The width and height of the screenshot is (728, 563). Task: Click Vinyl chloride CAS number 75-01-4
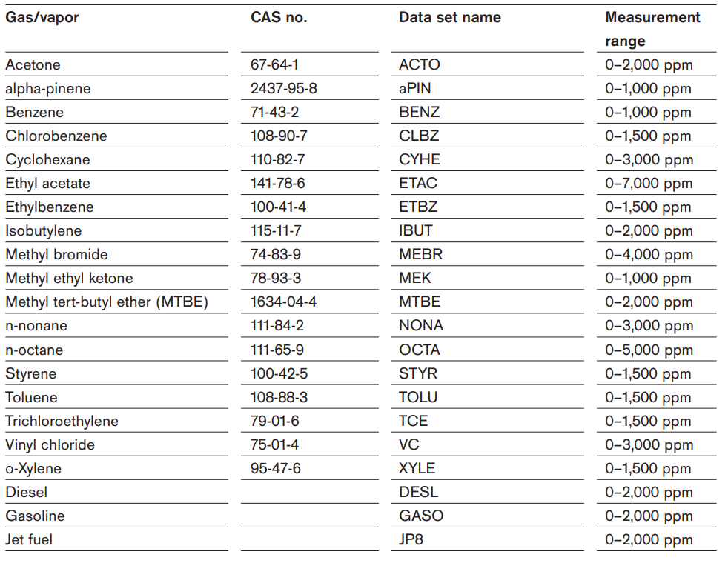coord(274,444)
